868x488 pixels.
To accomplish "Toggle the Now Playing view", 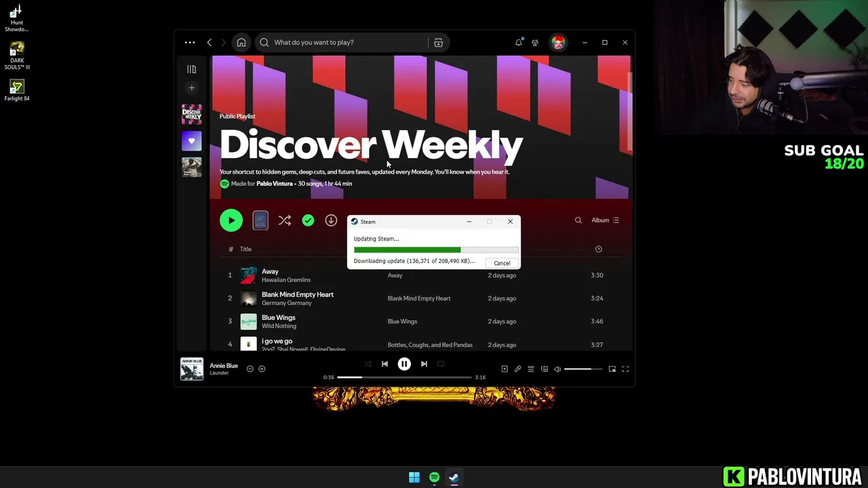I will [505, 369].
